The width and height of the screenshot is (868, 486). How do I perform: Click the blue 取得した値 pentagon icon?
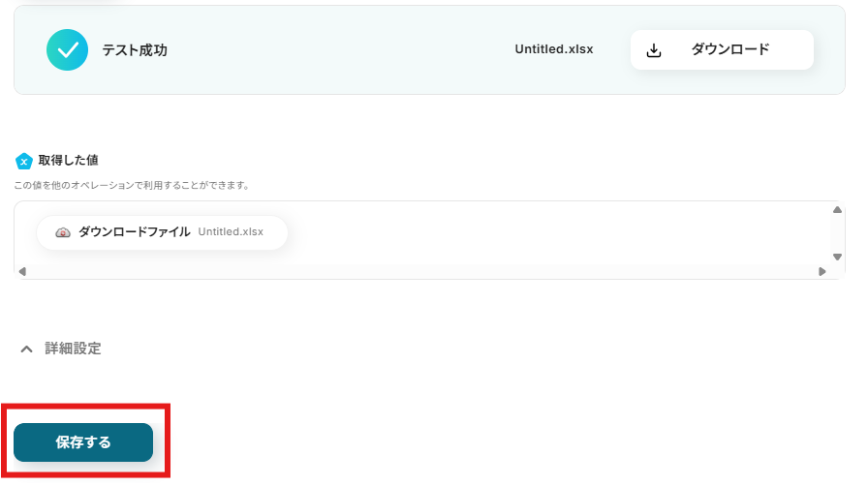coord(24,161)
